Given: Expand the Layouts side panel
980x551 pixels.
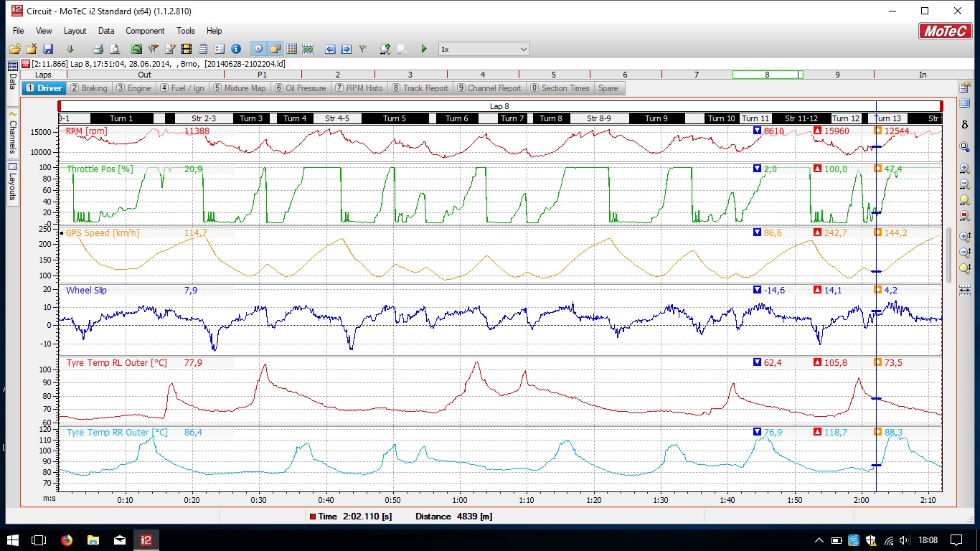Looking at the screenshot, I should (x=12, y=182).
